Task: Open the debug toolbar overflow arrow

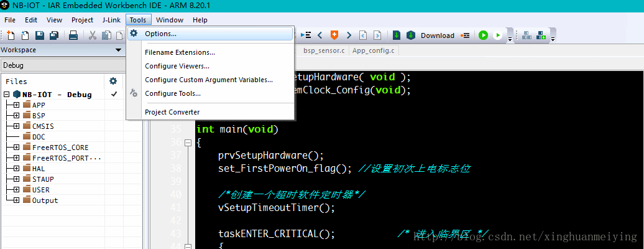Action: pyautogui.click(x=510, y=39)
